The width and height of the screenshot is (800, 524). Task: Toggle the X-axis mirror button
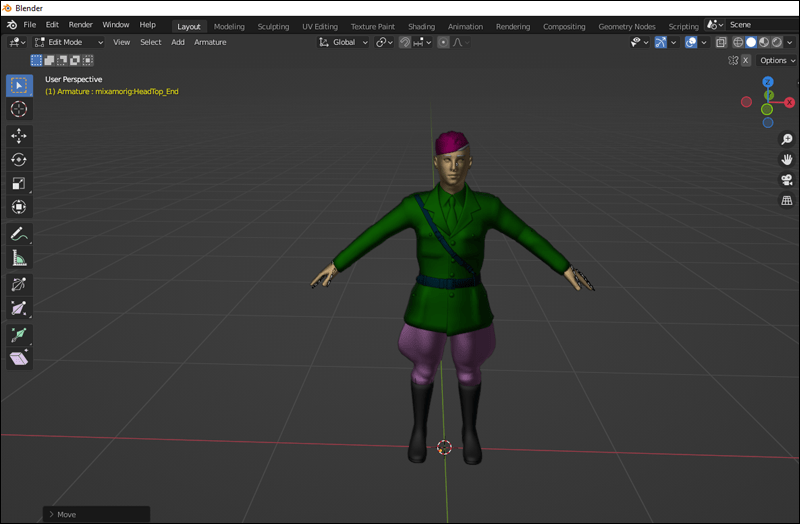[745, 60]
